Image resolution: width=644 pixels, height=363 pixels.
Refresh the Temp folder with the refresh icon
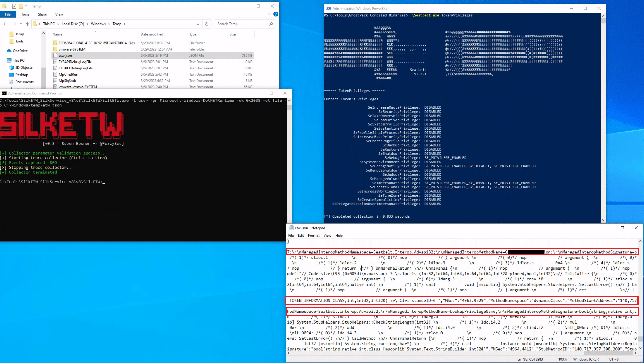click(x=207, y=24)
